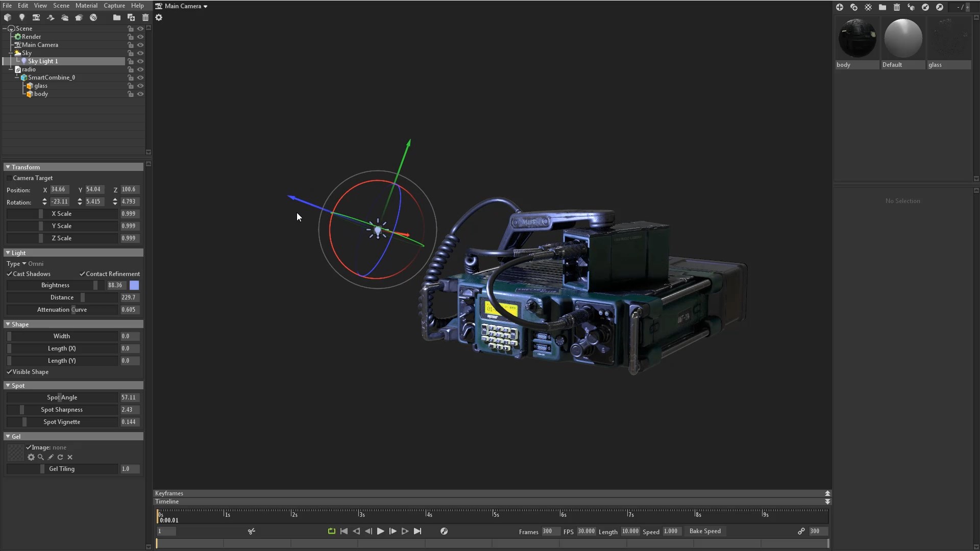The height and width of the screenshot is (551, 980).
Task: Click the Bake Speed button
Action: pyautogui.click(x=705, y=531)
